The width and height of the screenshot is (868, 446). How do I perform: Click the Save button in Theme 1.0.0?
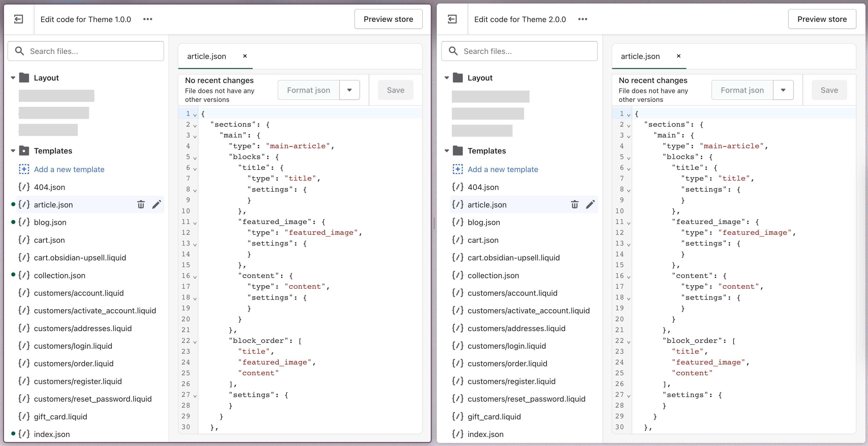coord(396,90)
